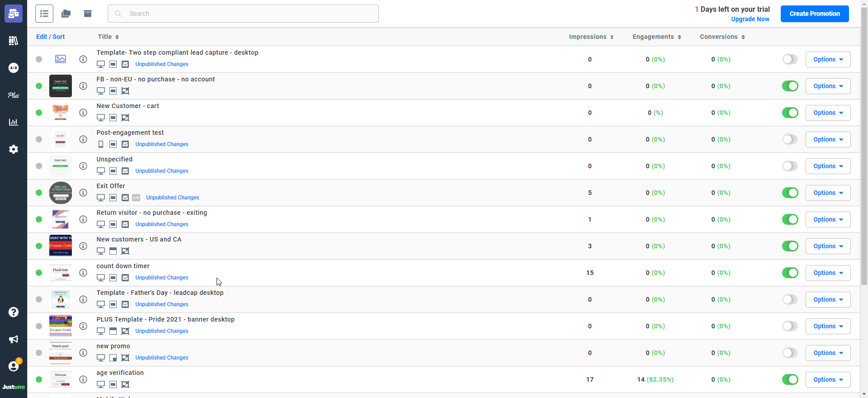Screen dimensions: 868x398
Task: Click info icon for Exit Offer
Action: pos(83,193)
